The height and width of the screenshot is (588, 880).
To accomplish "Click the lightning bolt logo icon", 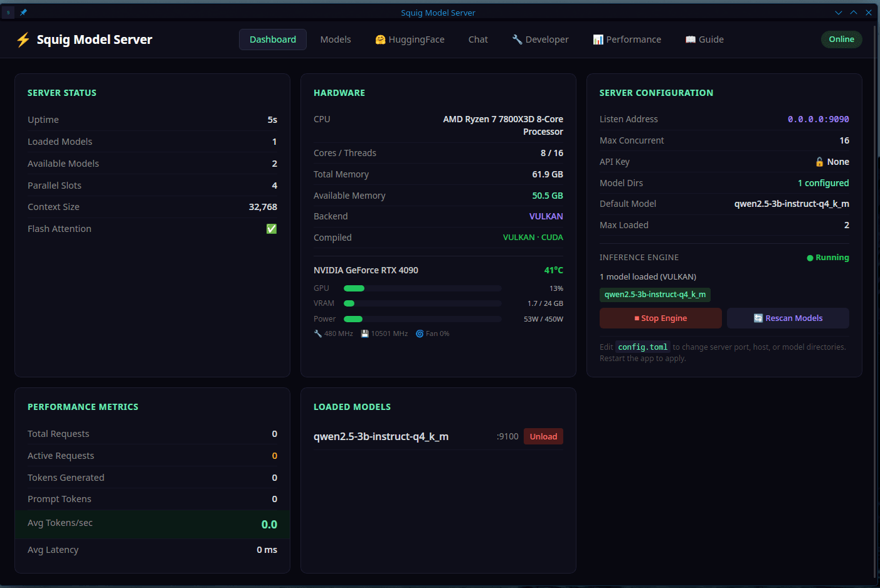I will pyautogui.click(x=23, y=40).
